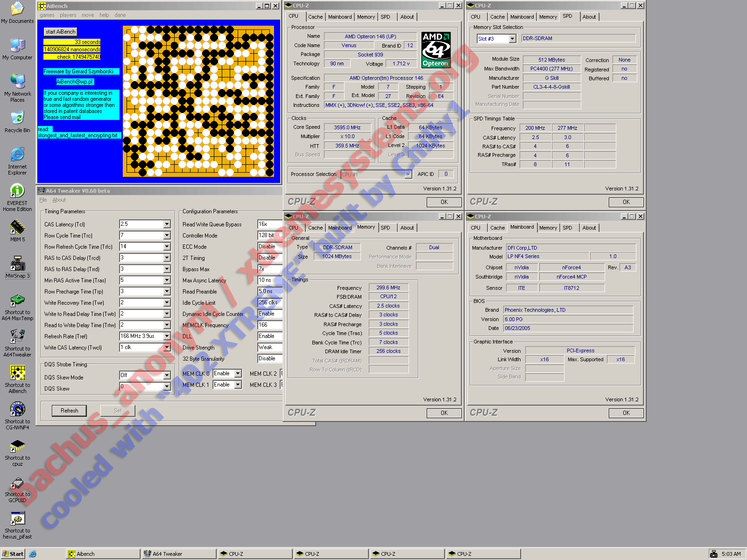Open Shortcut to A64 MaxTemp

click(17, 307)
